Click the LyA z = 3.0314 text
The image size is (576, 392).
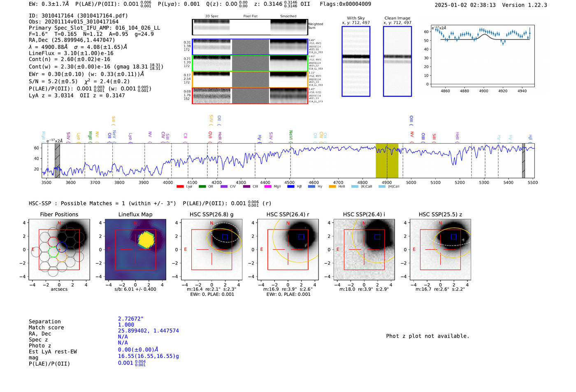[x=51, y=95]
